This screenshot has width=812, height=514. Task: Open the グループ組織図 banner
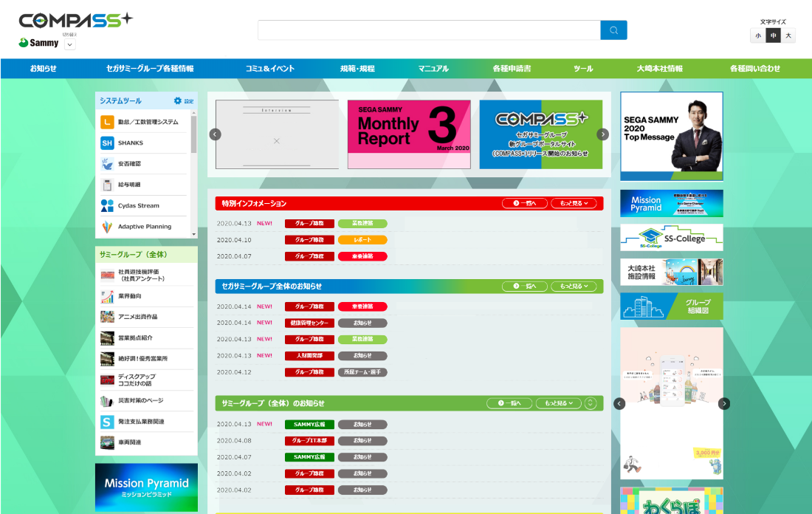pos(672,306)
